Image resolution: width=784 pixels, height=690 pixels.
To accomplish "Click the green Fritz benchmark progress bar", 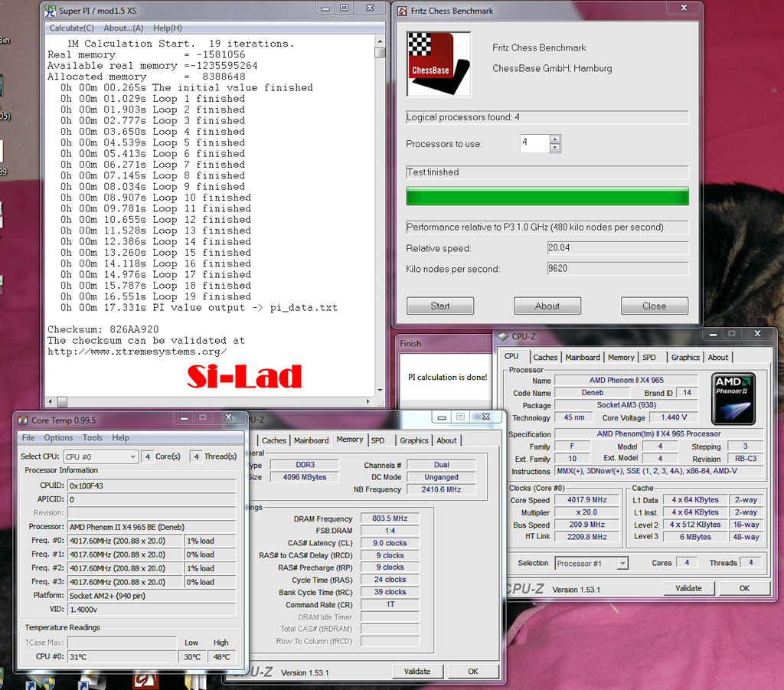I will coord(547,196).
